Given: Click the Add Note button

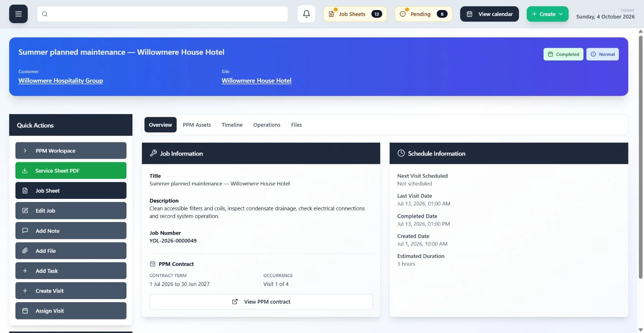Looking at the screenshot, I should [x=71, y=230].
